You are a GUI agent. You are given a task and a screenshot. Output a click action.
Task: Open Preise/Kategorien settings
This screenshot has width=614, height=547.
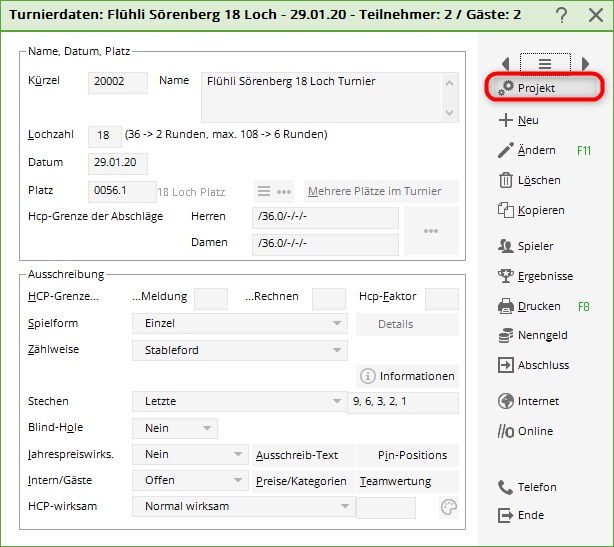point(301,480)
